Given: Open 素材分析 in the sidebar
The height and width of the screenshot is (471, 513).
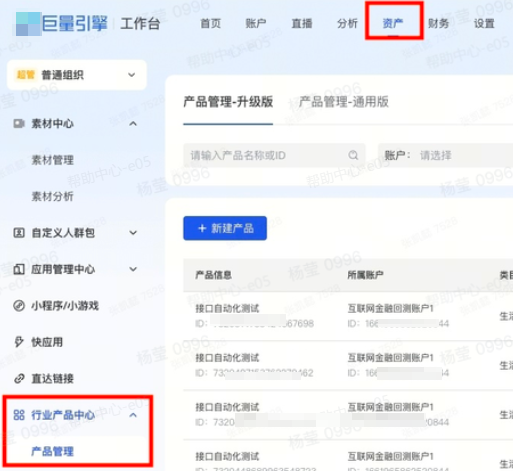Looking at the screenshot, I should [52, 196].
